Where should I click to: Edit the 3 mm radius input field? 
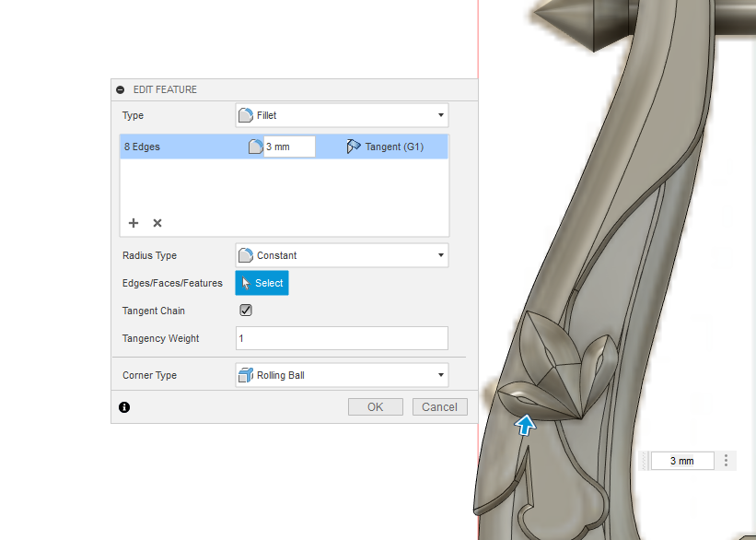[290, 146]
